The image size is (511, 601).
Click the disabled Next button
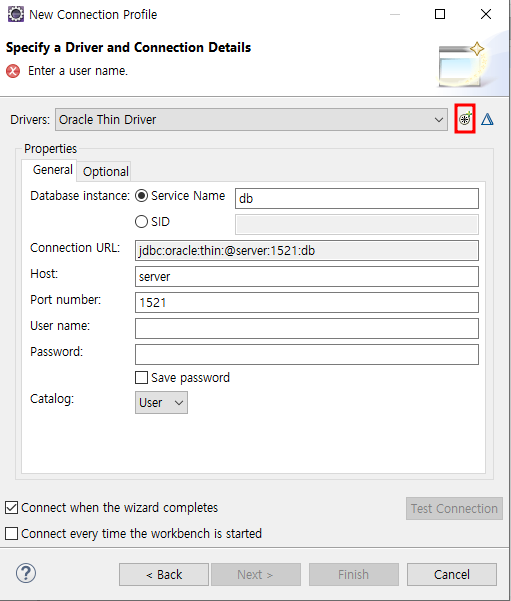pyautogui.click(x=256, y=575)
